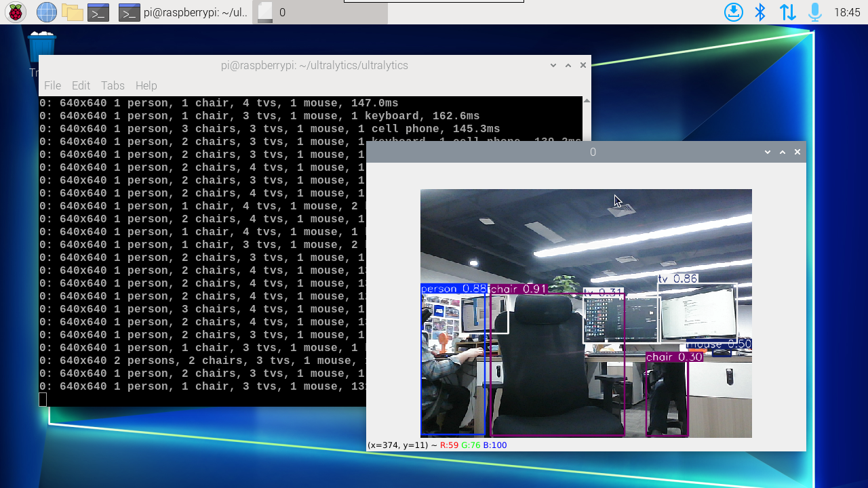Click the "mouse 0.50" detection label
Viewport: 868px width, 488px height.
point(719,344)
